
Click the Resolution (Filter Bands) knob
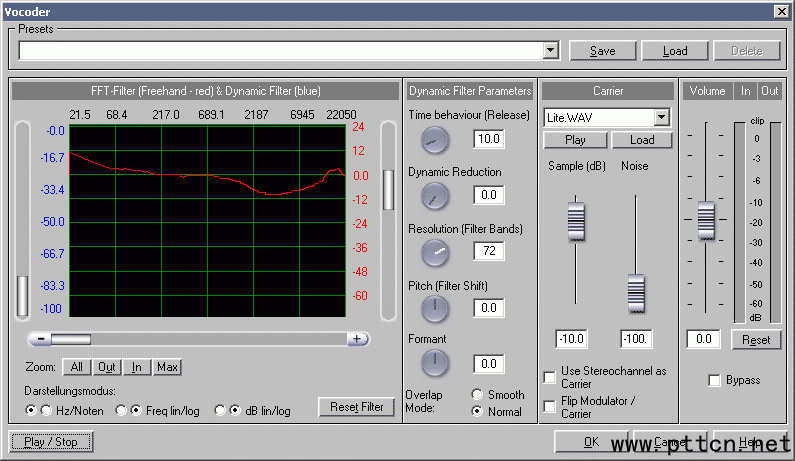(x=435, y=253)
